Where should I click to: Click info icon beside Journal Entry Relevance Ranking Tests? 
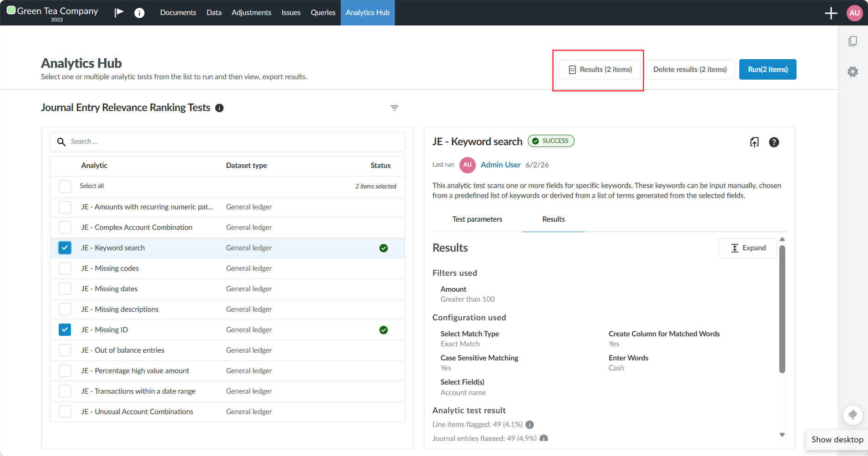pos(219,108)
